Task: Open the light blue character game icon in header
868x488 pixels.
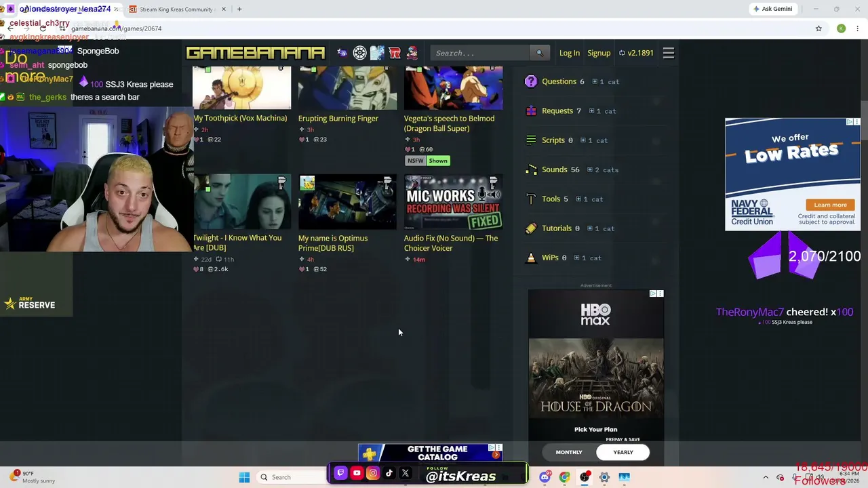Action: 377,53
